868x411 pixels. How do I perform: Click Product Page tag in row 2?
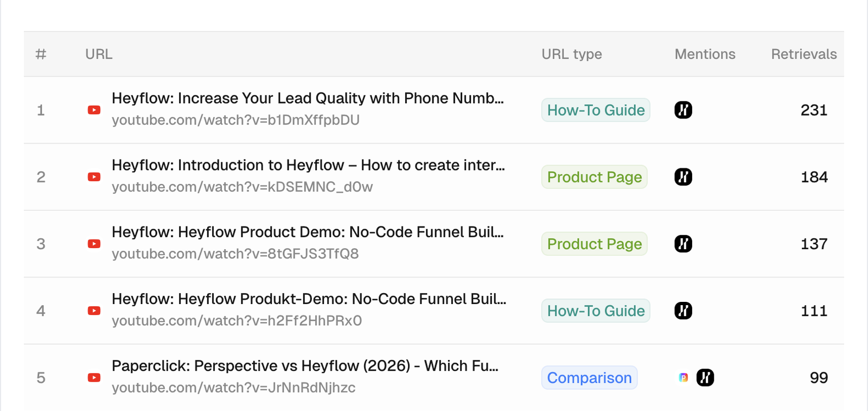pyautogui.click(x=594, y=177)
